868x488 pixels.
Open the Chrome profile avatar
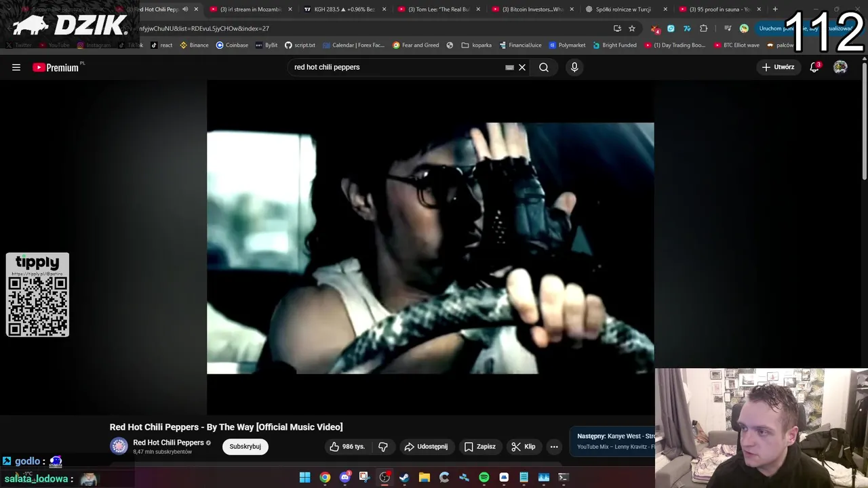click(744, 28)
